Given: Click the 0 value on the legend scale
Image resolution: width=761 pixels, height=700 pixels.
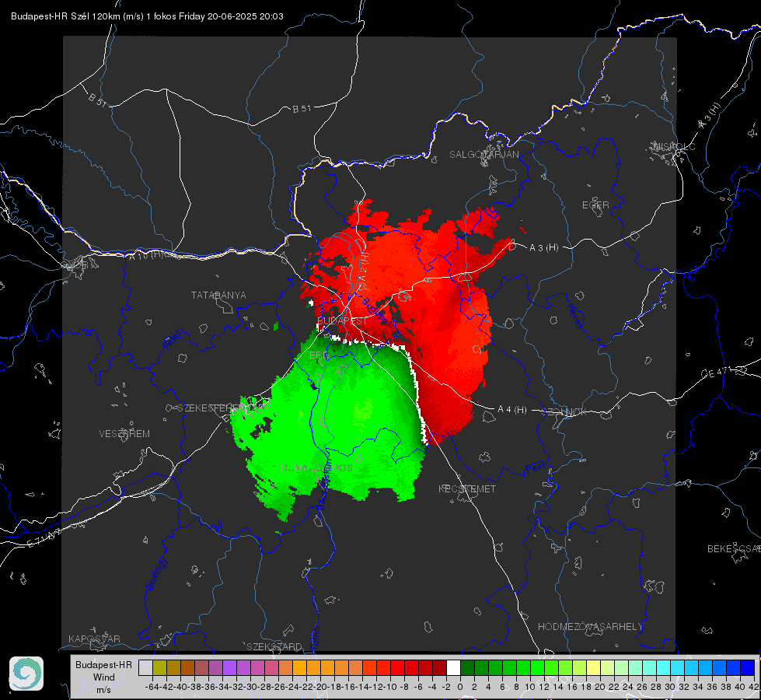Looking at the screenshot, I should 460,687.
